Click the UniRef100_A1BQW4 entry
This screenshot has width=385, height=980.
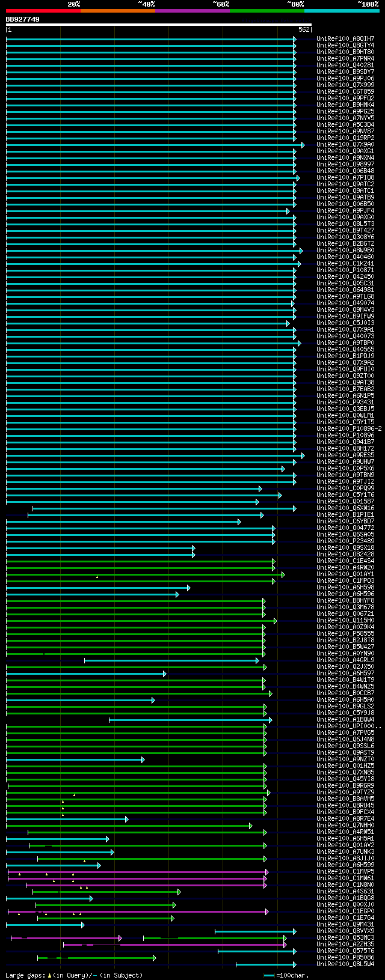(345, 720)
